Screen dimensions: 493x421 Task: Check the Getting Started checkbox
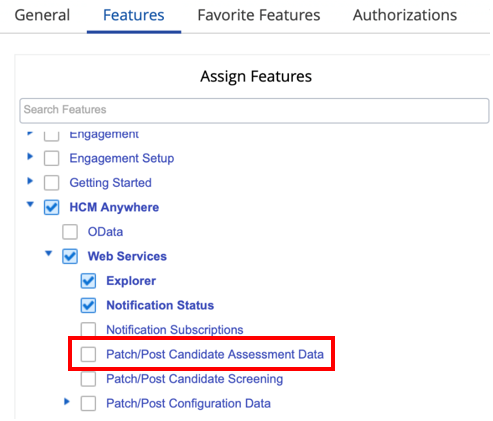click(x=52, y=183)
